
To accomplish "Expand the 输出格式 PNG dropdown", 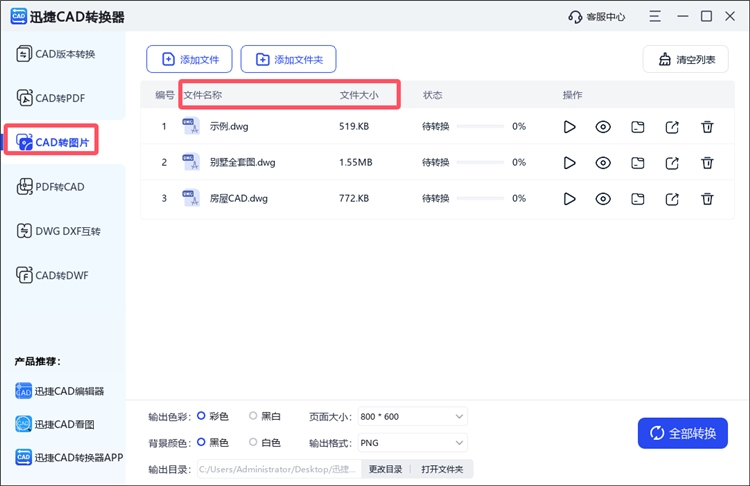I will tap(410, 442).
